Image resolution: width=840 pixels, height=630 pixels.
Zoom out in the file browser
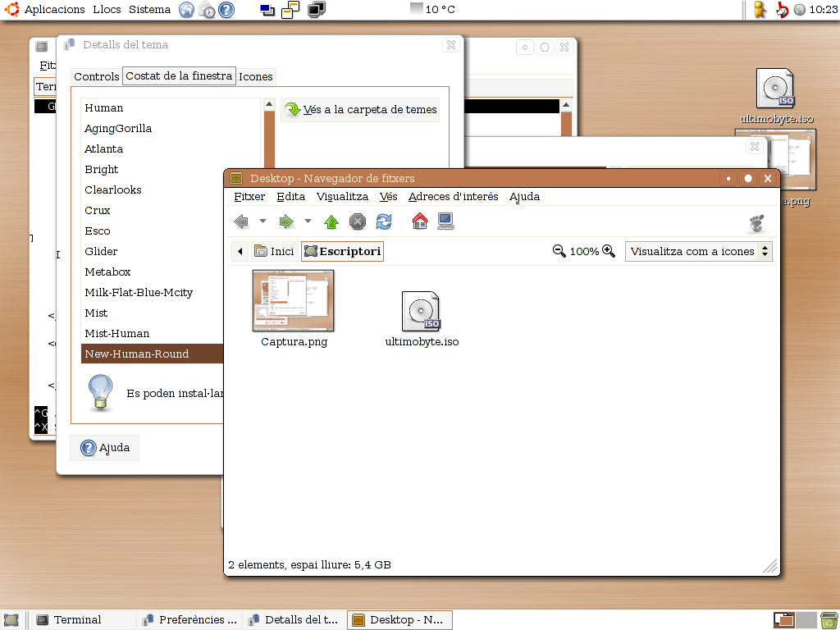(559, 251)
